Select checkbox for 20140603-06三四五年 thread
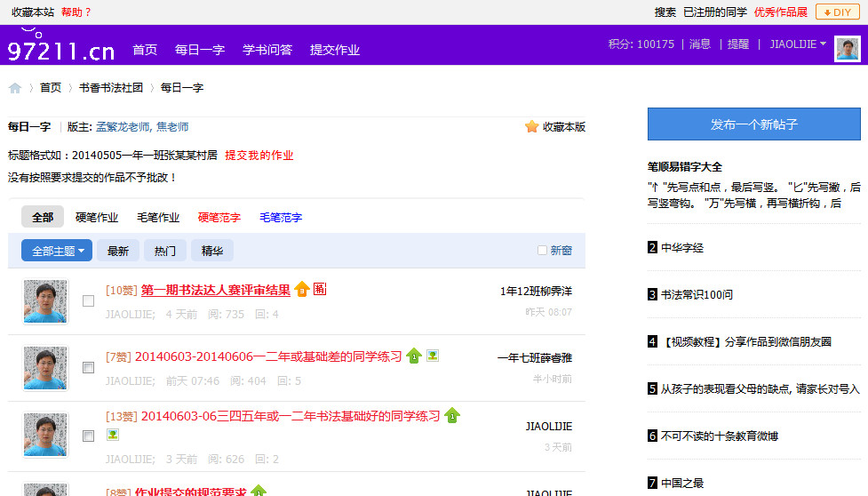 [x=88, y=436]
